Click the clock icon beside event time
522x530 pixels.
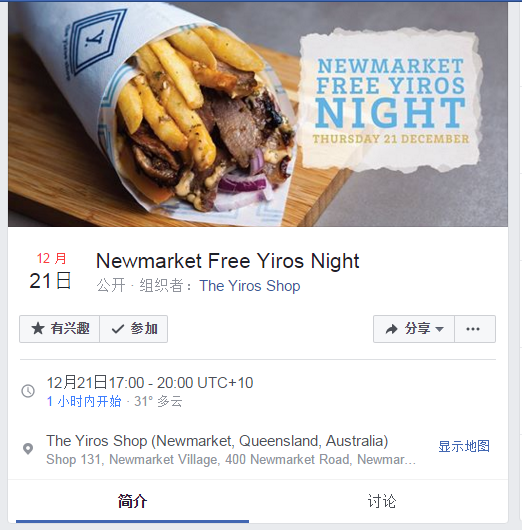pos(28,391)
